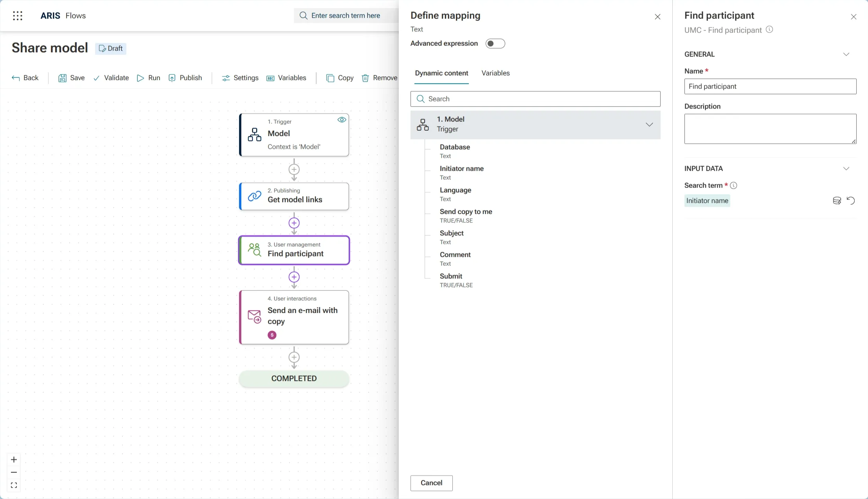Image resolution: width=868 pixels, height=499 pixels.
Task: Zoom in canvas with plus button
Action: [14, 459]
